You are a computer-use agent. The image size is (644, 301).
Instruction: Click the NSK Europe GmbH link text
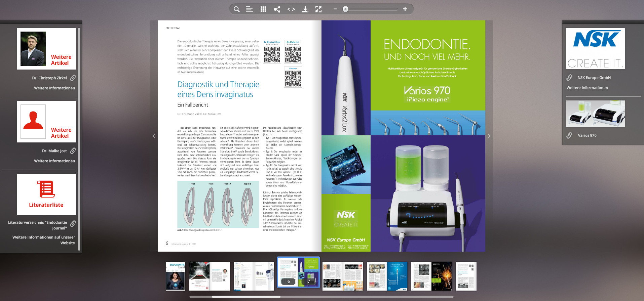[x=594, y=78]
